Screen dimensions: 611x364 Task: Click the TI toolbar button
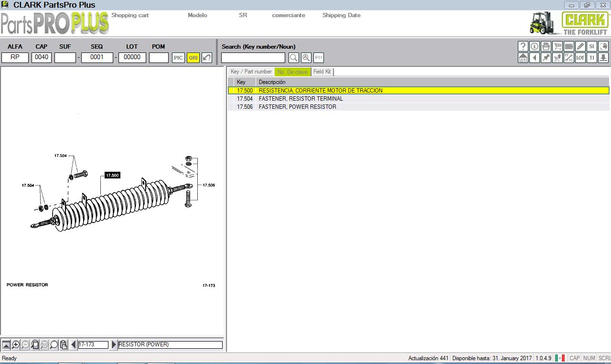click(591, 58)
